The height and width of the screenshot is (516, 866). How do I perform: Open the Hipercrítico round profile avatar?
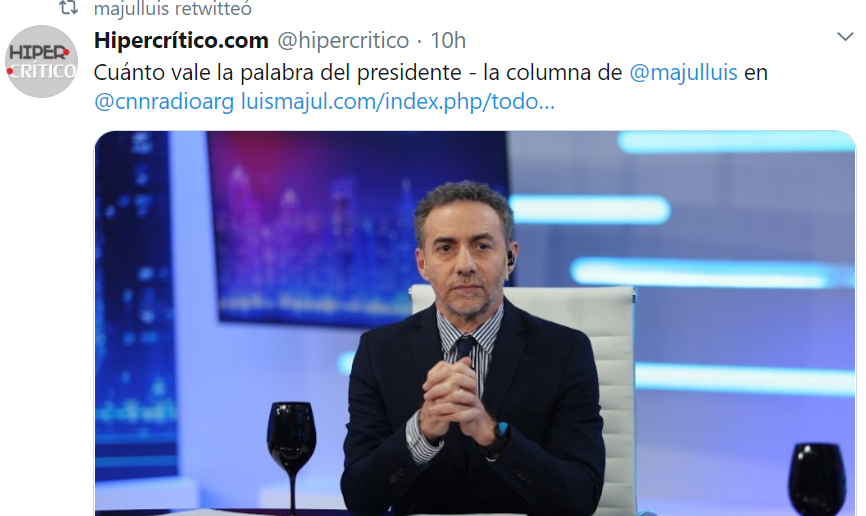click(x=41, y=61)
